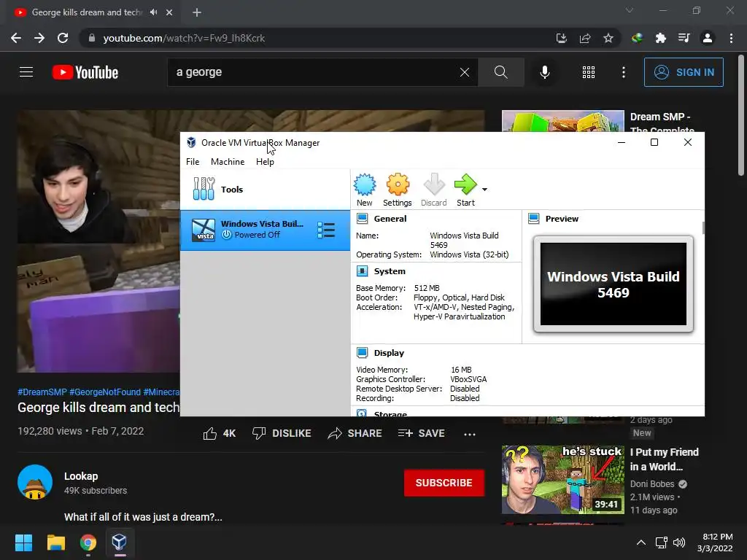
Task: Click the DISLIKE button
Action: 282,433
